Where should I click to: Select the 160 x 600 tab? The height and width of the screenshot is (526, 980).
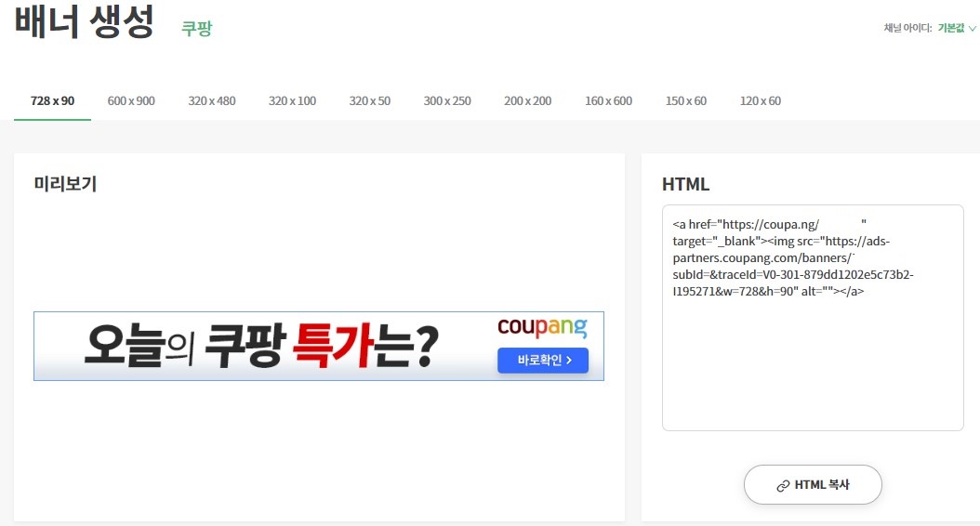click(609, 100)
